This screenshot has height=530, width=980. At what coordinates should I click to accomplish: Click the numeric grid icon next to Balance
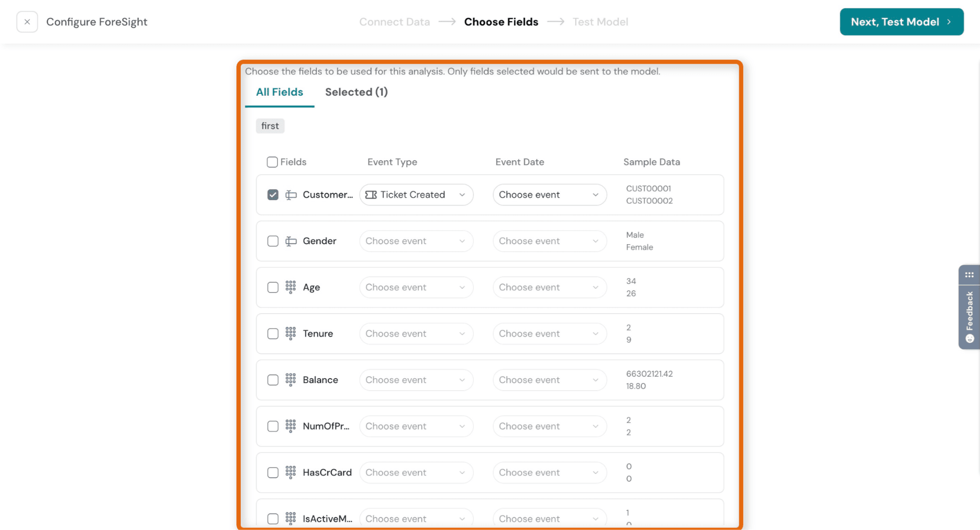tap(290, 380)
